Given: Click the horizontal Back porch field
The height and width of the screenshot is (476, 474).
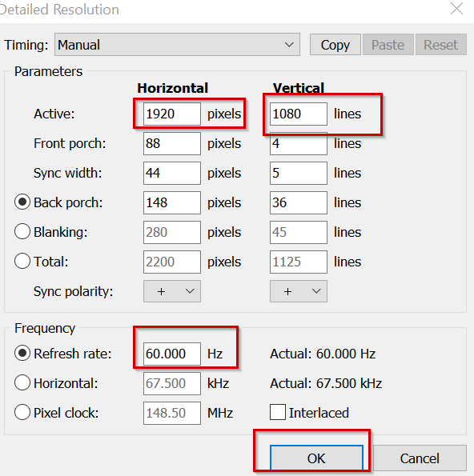Looking at the screenshot, I should point(172,202).
